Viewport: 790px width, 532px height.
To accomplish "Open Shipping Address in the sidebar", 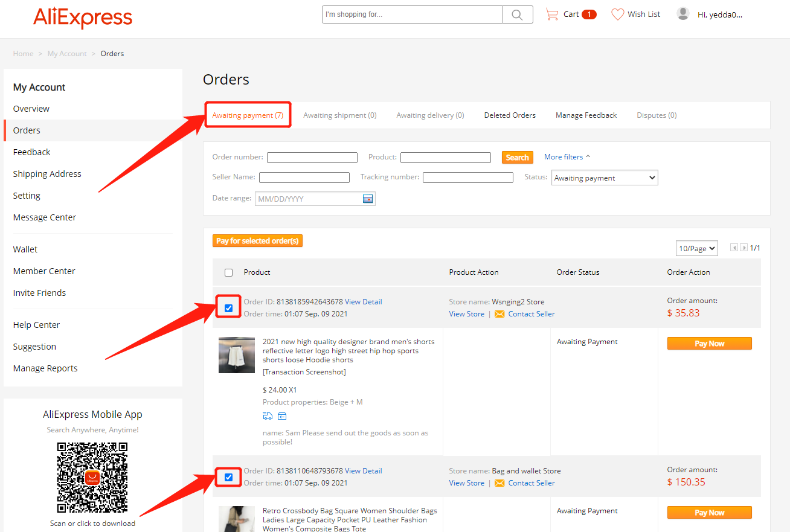I will (47, 174).
